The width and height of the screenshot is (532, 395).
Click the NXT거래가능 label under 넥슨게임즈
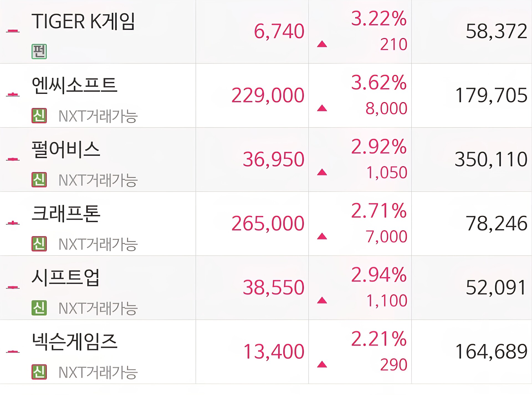98,372
